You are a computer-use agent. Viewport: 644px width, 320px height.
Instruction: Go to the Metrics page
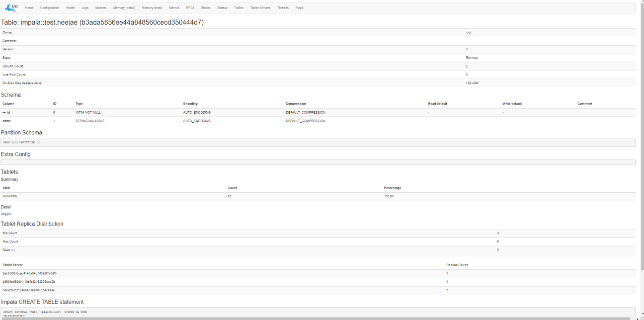174,8
